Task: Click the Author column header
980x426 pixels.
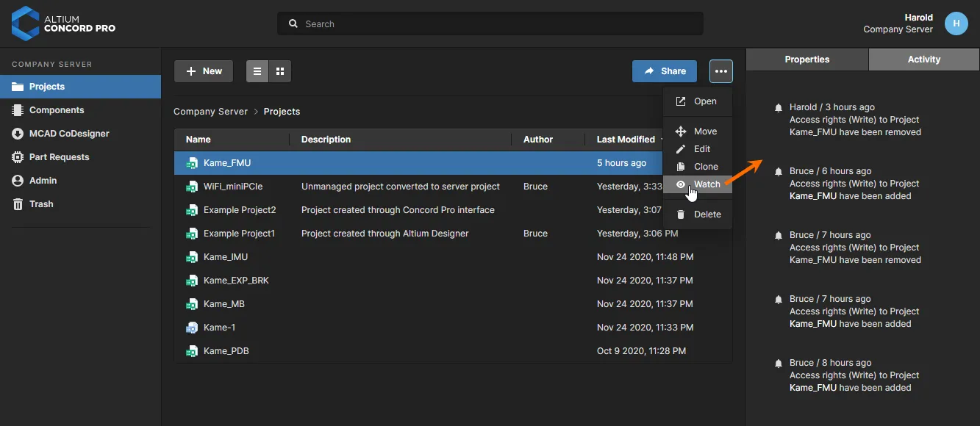Action: (x=538, y=140)
